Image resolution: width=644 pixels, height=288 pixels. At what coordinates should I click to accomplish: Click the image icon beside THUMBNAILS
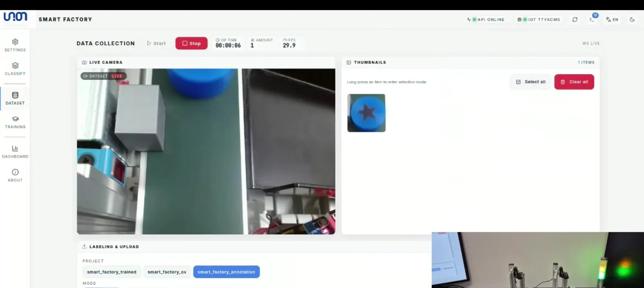349,62
